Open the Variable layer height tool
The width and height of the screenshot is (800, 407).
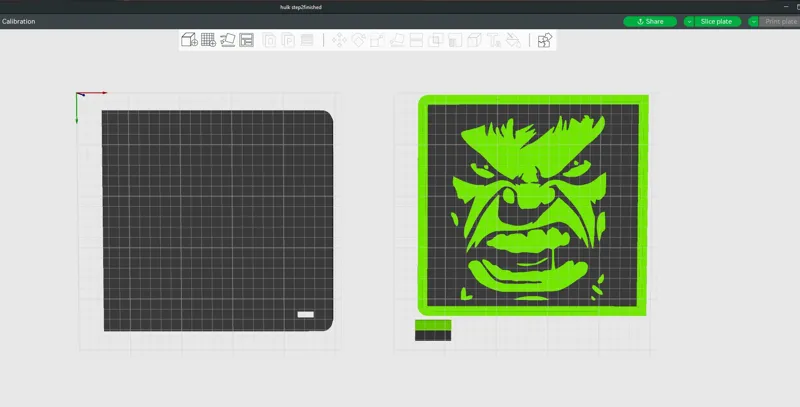point(307,40)
